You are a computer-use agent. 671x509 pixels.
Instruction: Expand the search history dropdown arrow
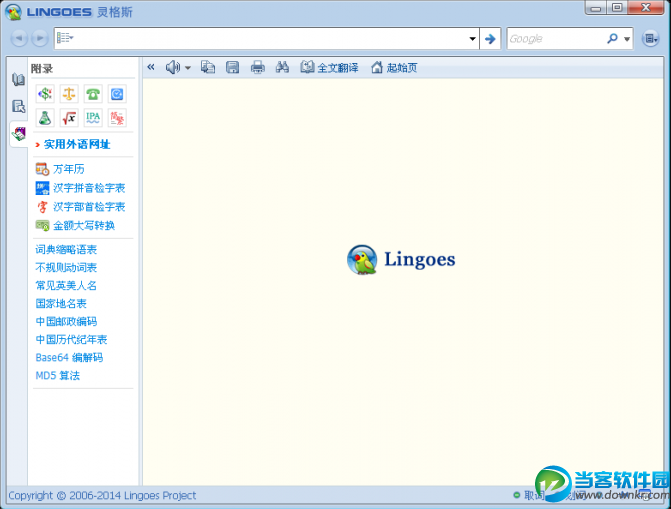(472, 39)
